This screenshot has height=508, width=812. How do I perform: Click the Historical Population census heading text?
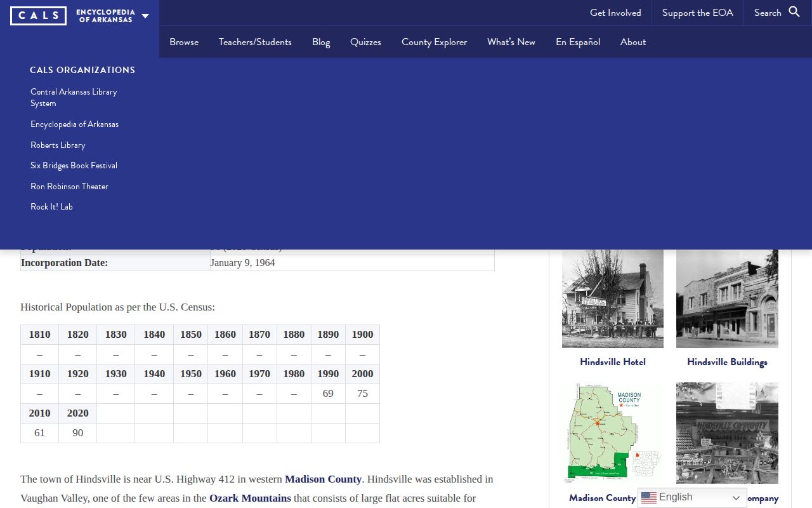[117, 307]
